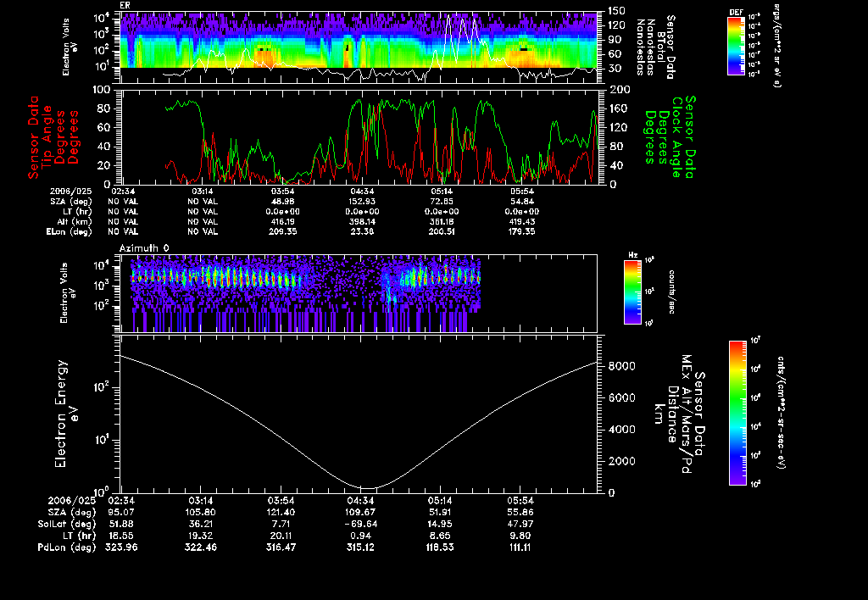The image size is (868, 600).
Task: Click the 'Alt (km)' row header
Action: [x=75, y=221]
